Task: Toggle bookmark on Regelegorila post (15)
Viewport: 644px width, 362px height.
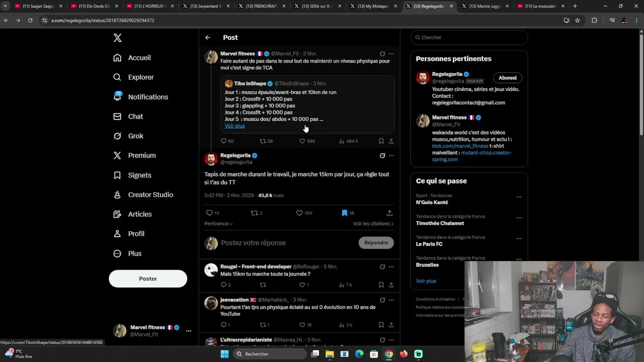Action: pyautogui.click(x=348, y=213)
